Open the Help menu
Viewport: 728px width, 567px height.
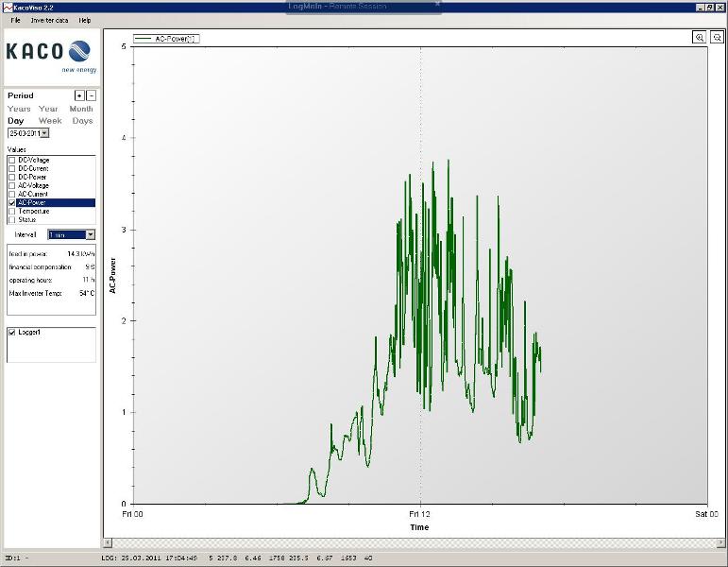(84, 21)
